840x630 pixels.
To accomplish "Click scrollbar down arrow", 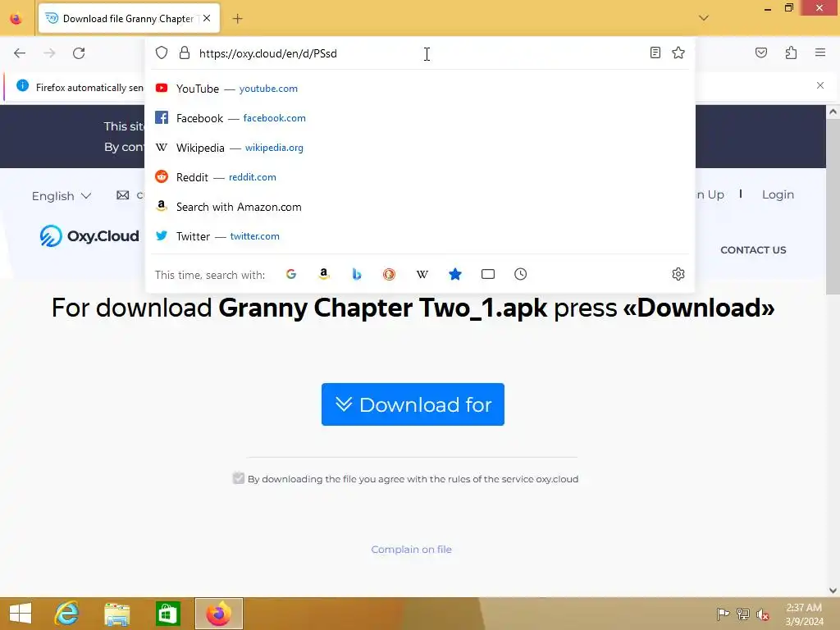I will click(x=833, y=590).
